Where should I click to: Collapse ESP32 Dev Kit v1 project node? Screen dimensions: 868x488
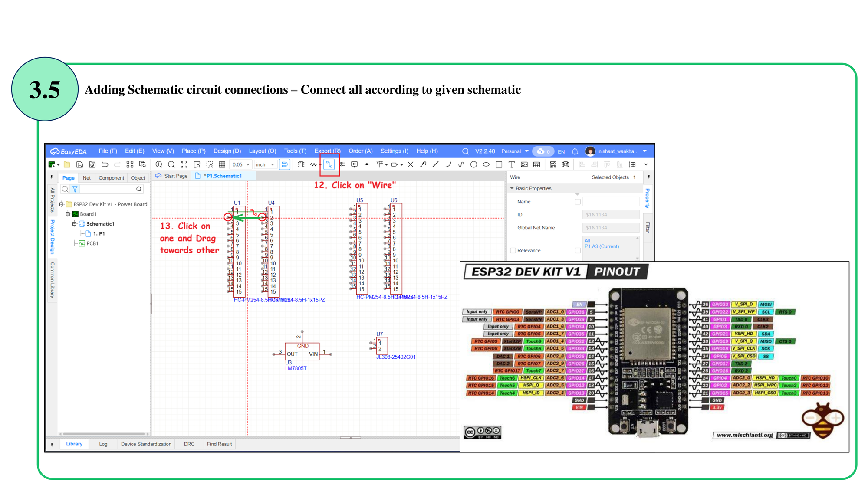pos(62,204)
